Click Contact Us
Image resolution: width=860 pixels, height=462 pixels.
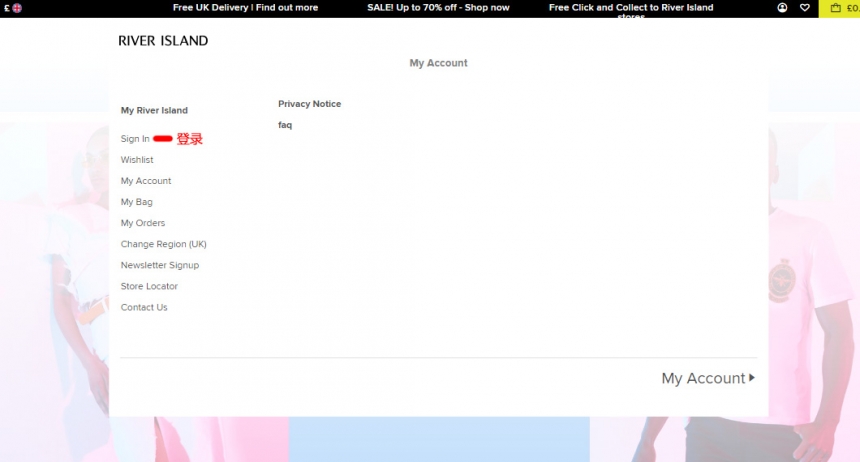144,307
